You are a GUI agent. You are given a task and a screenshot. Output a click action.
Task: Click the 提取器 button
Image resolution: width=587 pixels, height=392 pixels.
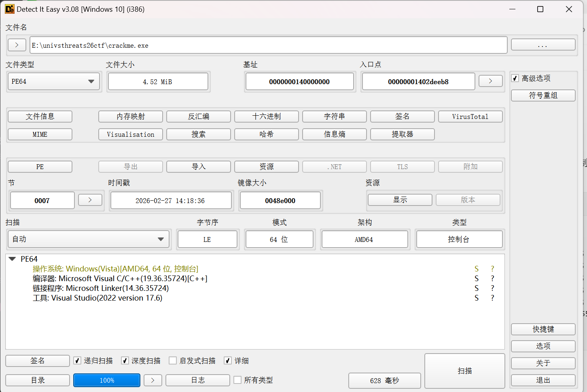click(403, 134)
